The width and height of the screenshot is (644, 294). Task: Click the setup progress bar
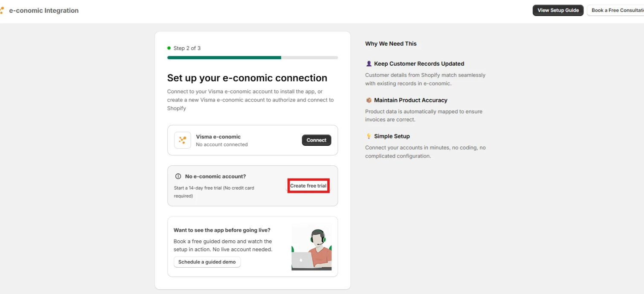(252, 58)
